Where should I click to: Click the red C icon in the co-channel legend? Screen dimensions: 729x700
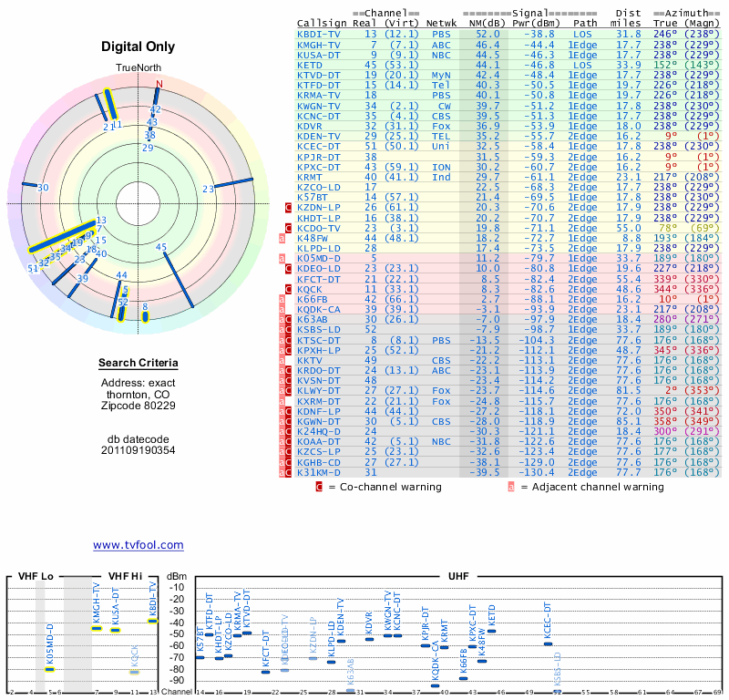(319, 487)
